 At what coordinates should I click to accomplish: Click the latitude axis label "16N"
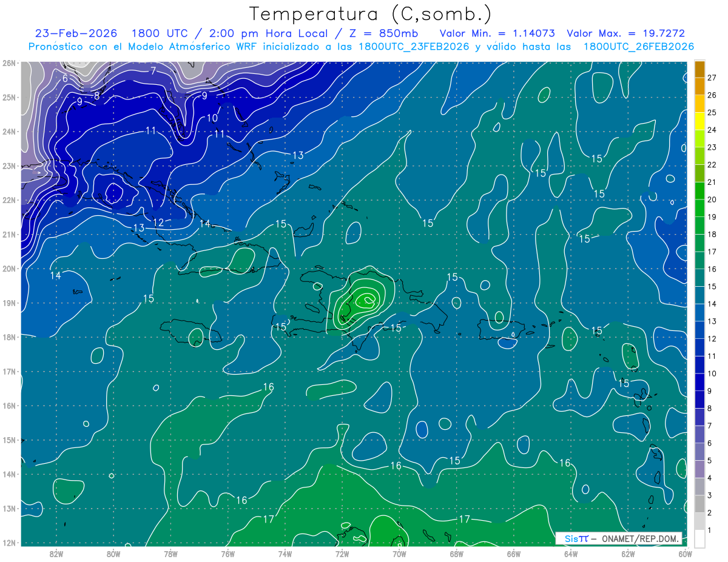[x=8, y=405]
